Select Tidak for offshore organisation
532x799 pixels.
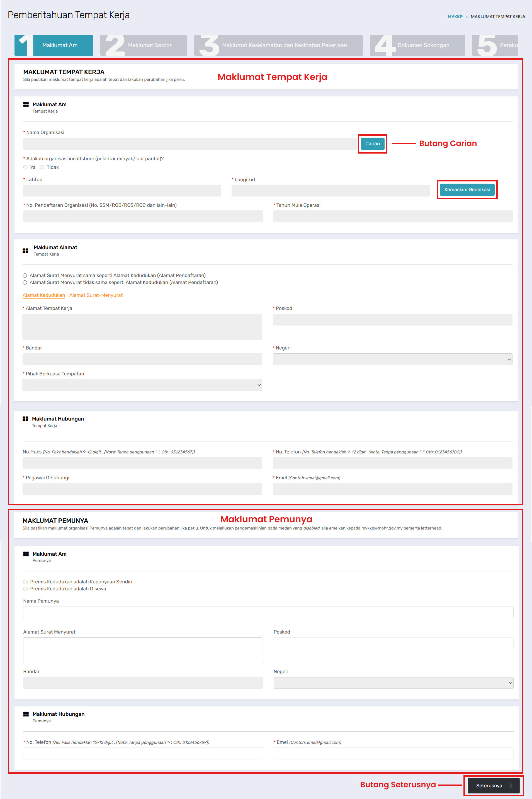pyautogui.click(x=42, y=167)
